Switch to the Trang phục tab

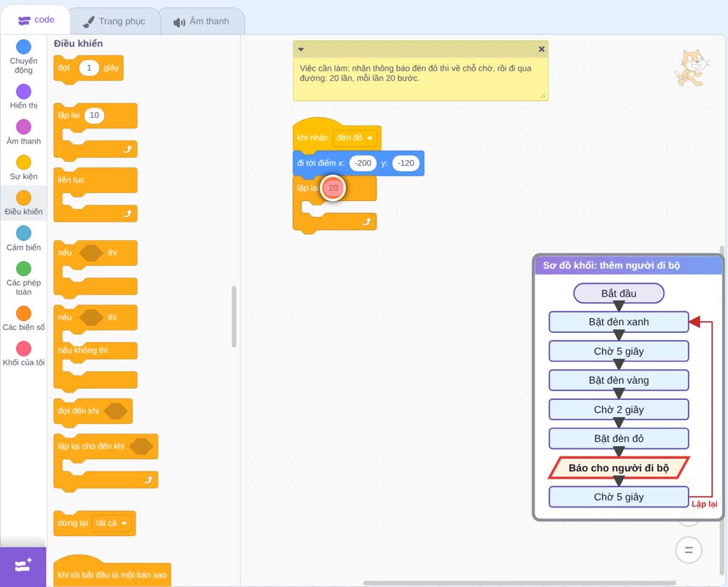click(114, 21)
